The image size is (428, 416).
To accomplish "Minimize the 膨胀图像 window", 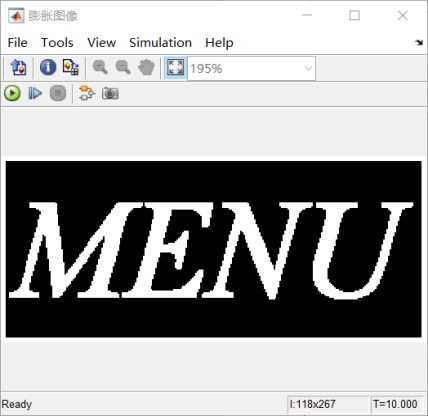I will 307,15.
